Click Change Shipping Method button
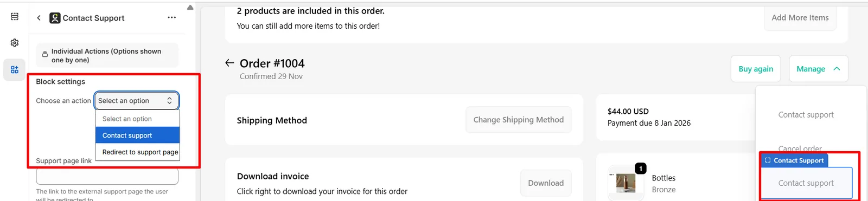The width and height of the screenshot is (868, 201). pos(519,120)
